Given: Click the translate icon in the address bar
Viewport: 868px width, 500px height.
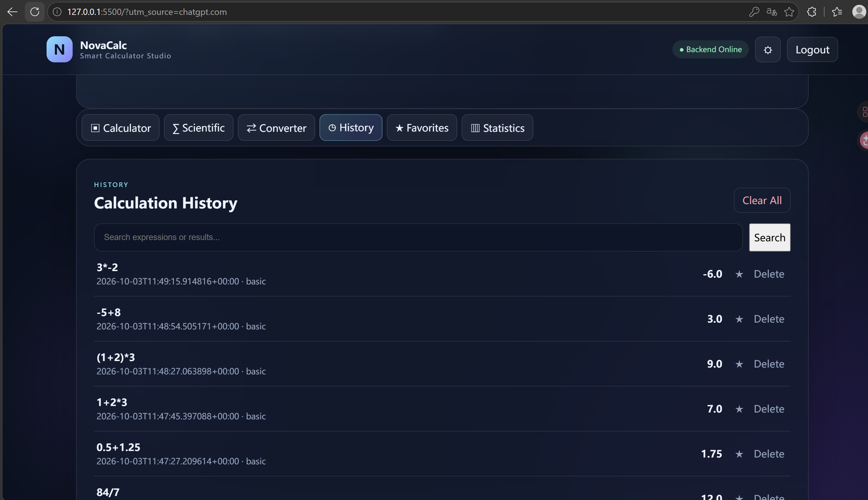Looking at the screenshot, I should pos(772,12).
